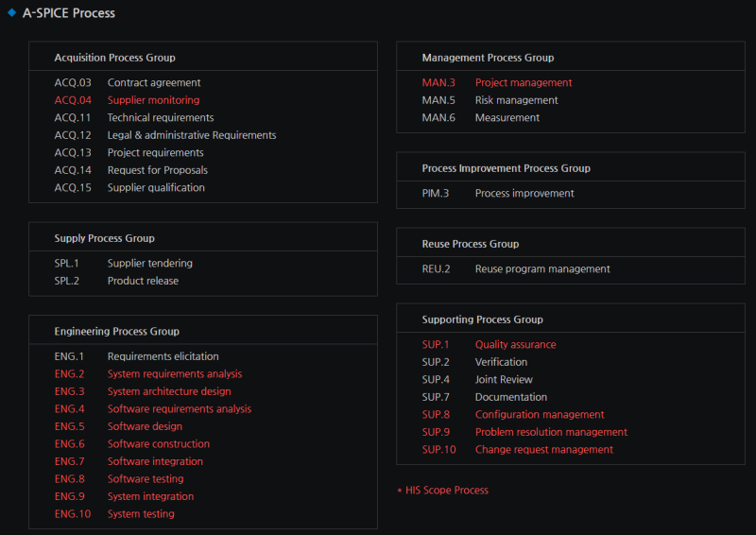Screen dimensions: 756x535
Task: Open Requirements elicitation process
Action: pos(163,356)
